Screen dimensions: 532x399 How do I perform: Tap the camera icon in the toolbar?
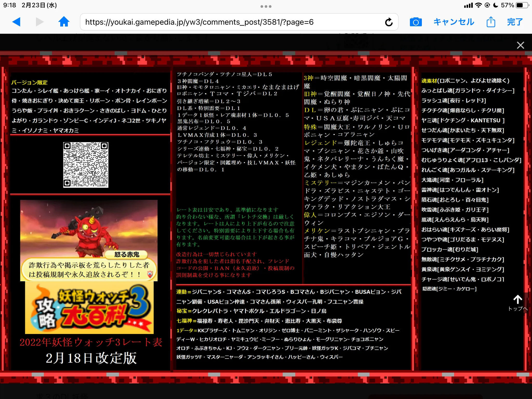(x=416, y=22)
